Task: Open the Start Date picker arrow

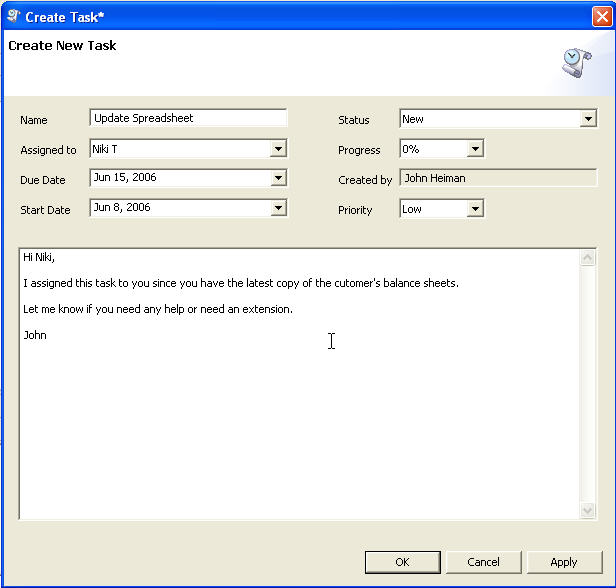Action: 278,208
